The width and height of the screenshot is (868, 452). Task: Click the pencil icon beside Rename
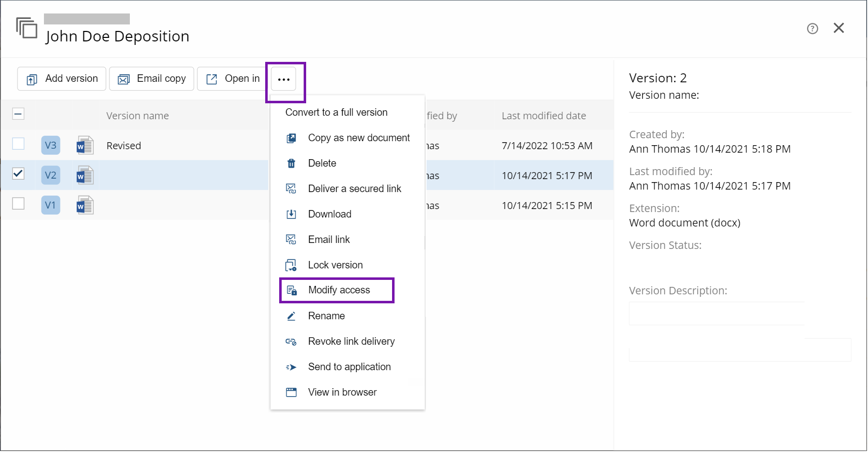291,316
